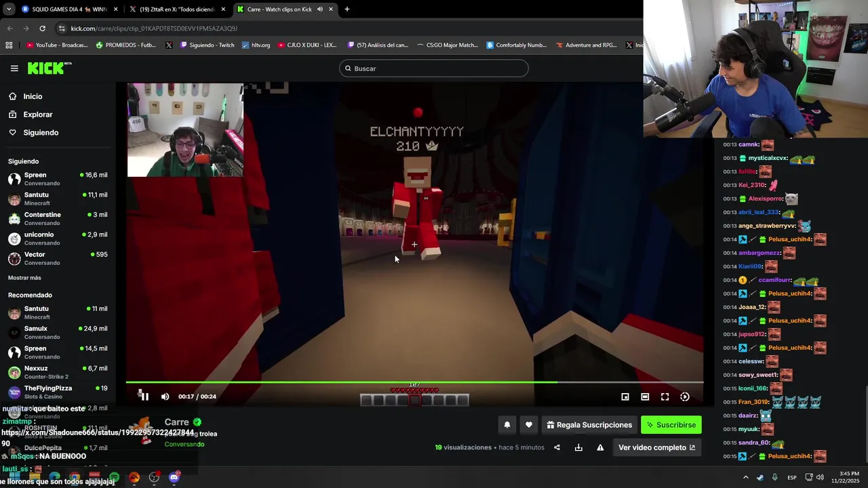Viewport: 868px width, 488px height.
Task: Open the browser apps grid icon
Action: (9, 45)
